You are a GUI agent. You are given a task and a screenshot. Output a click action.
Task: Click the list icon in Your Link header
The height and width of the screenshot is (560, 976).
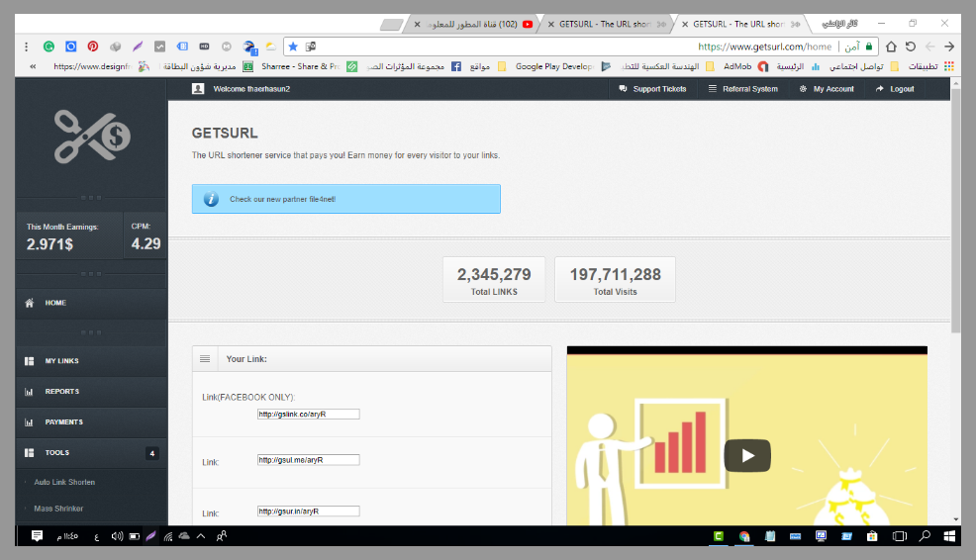pyautogui.click(x=205, y=359)
